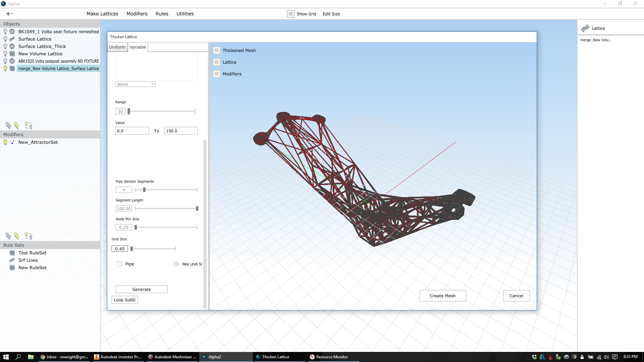Open Utilities menu

click(185, 14)
